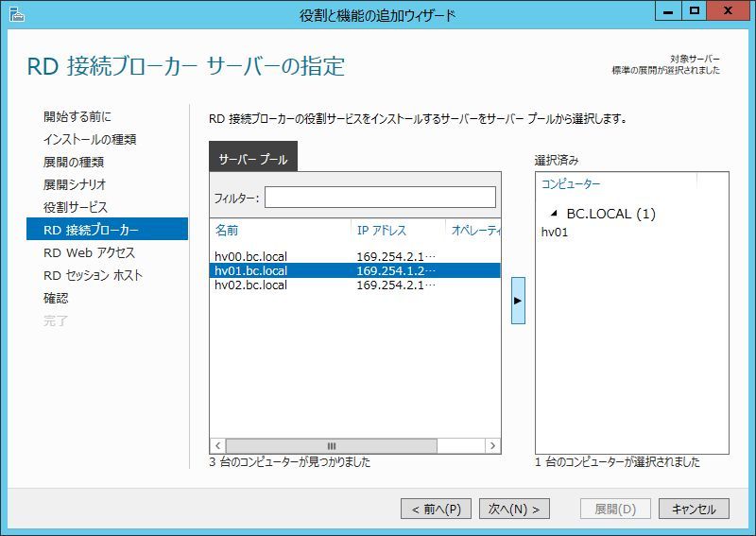Screen dimensions: 756x536
Task: Click IP 169.254.1.2 of hv01
Action: [395, 270]
